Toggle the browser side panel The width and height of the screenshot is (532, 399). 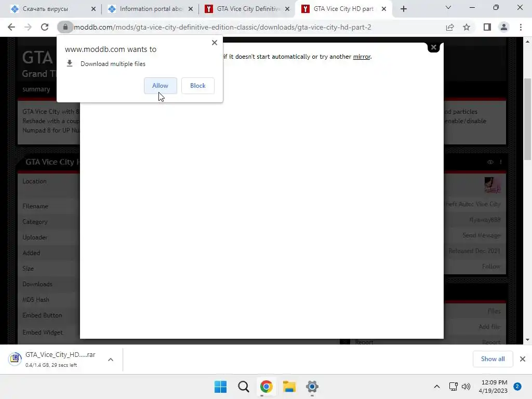click(x=487, y=27)
